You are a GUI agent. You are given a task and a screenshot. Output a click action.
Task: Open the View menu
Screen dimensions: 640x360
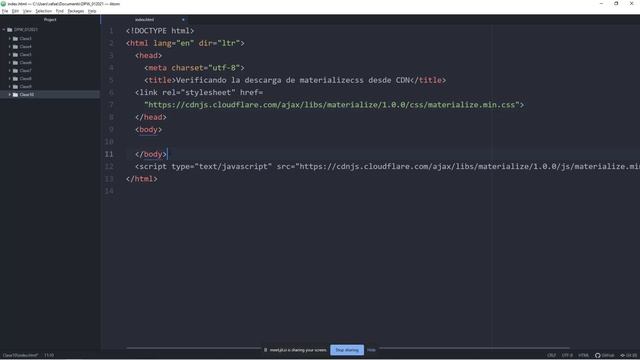click(x=27, y=11)
